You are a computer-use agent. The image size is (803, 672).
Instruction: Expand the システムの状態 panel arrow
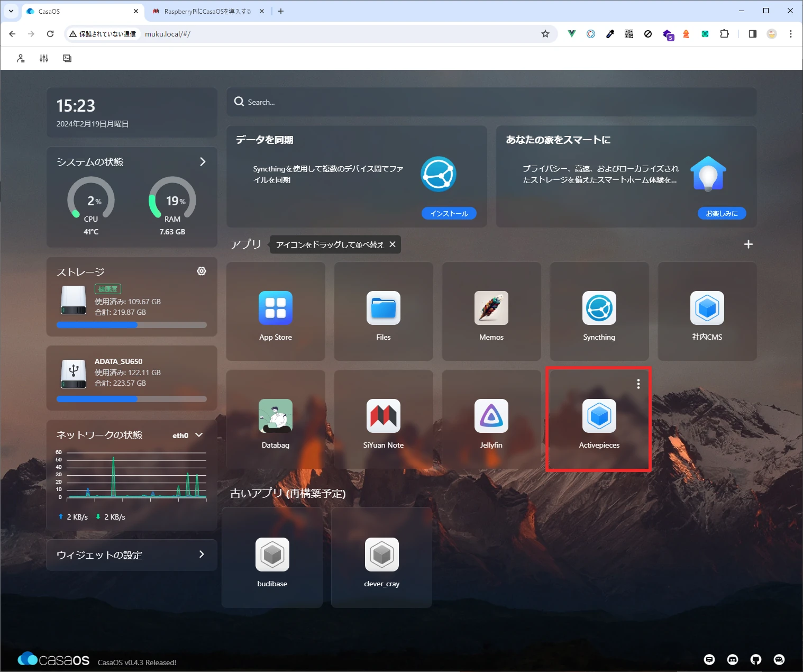coord(203,162)
